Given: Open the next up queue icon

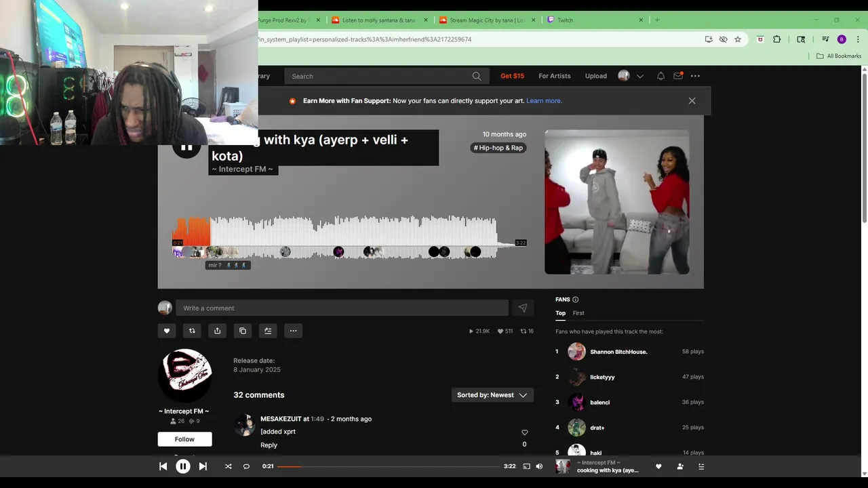Looking at the screenshot, I should pyautogui.click(x=701, y=466).
